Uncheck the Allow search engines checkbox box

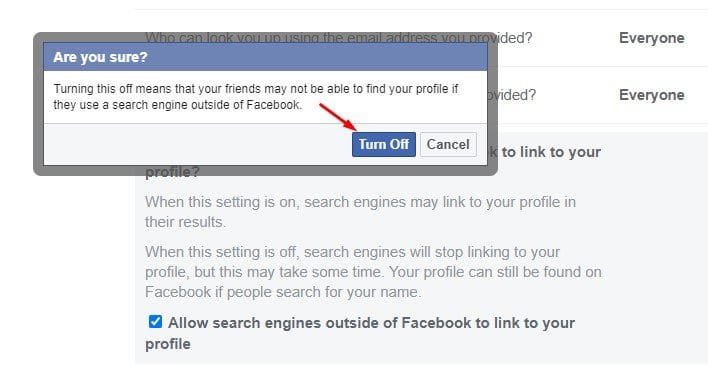[155, 322]
